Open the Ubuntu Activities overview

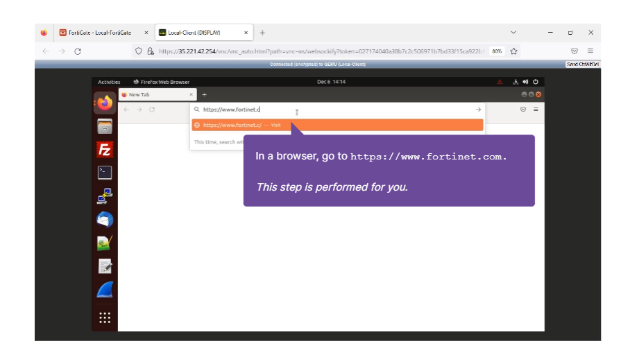[x=109, y=82]
